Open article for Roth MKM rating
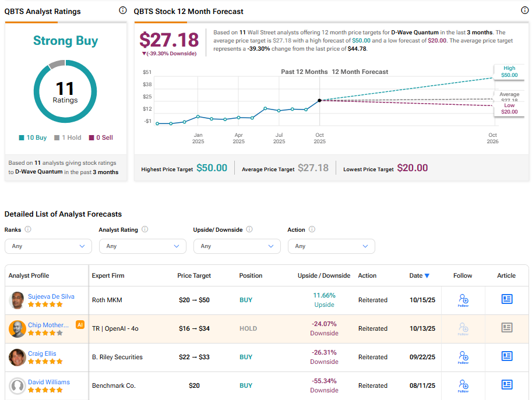The width and height of the screenshot is (532, 400). pos(507,299)
